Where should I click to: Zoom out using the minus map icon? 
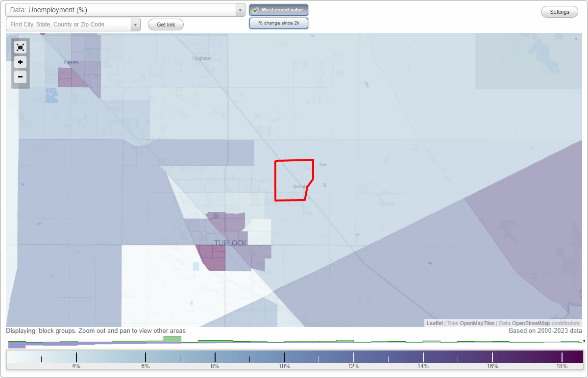tap(20, 77)
